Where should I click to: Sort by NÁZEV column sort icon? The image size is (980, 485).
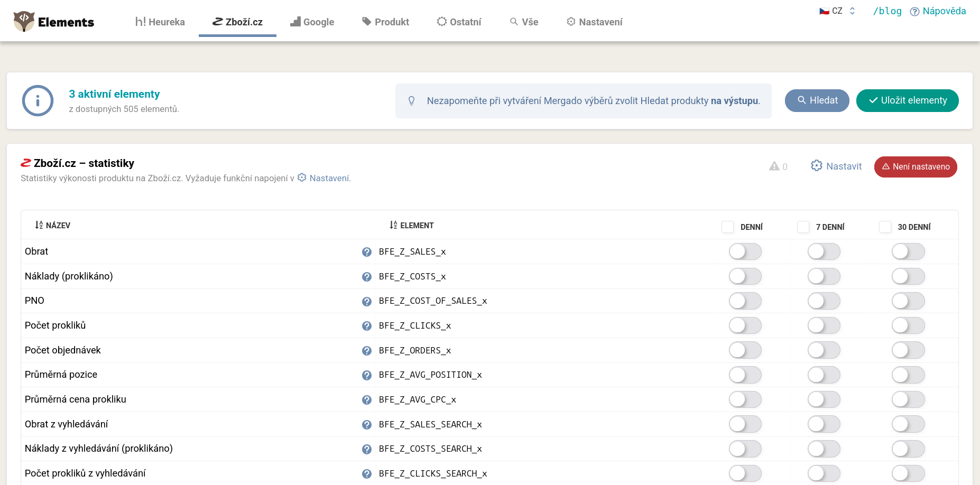pos(39,225)
